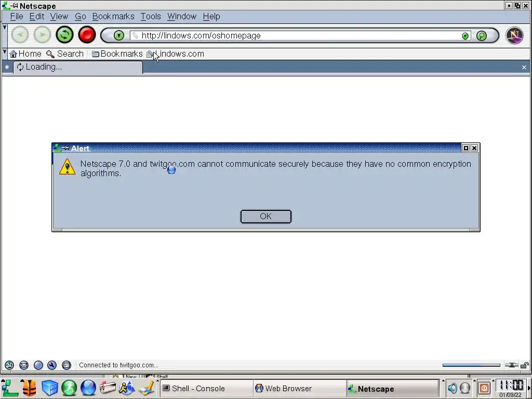Open the Tools menu
Viewport: 532px width, 399px height.
[151, 16]
